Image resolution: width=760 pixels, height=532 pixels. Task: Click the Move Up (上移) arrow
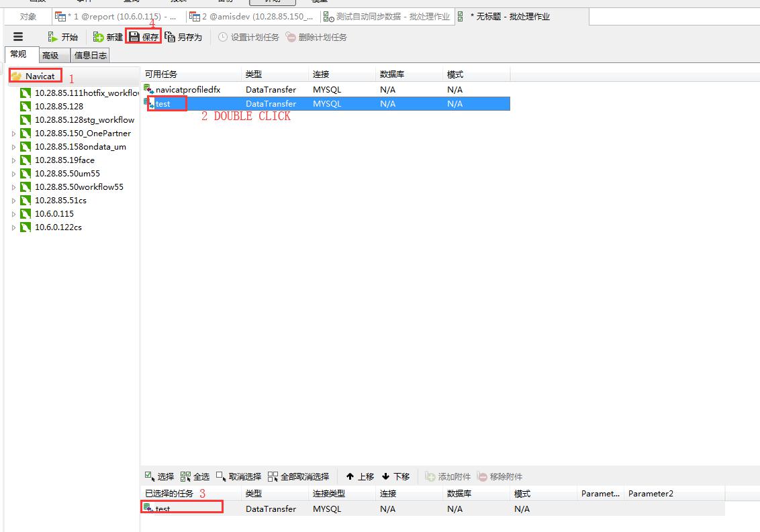(350, 476)
